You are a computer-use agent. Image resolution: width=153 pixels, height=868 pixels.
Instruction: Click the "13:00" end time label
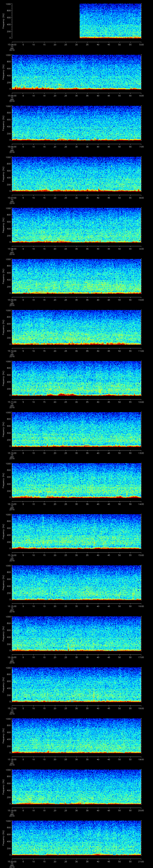[141, 453]
